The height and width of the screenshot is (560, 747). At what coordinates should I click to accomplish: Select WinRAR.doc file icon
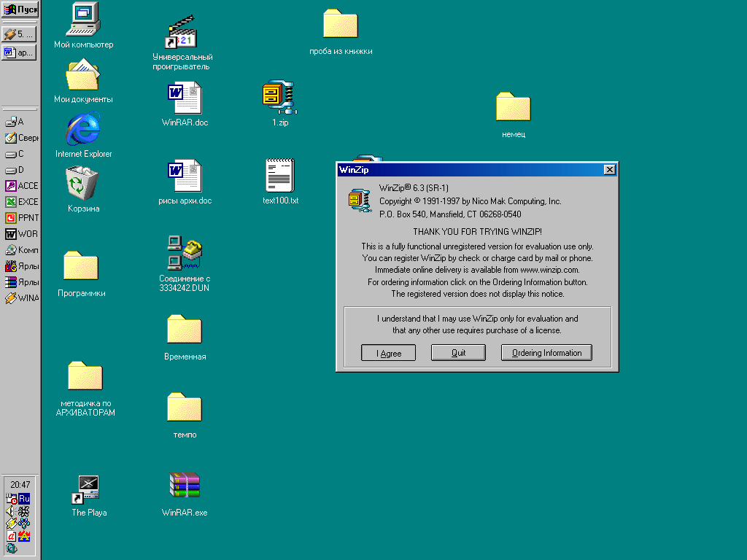[185, 104]
